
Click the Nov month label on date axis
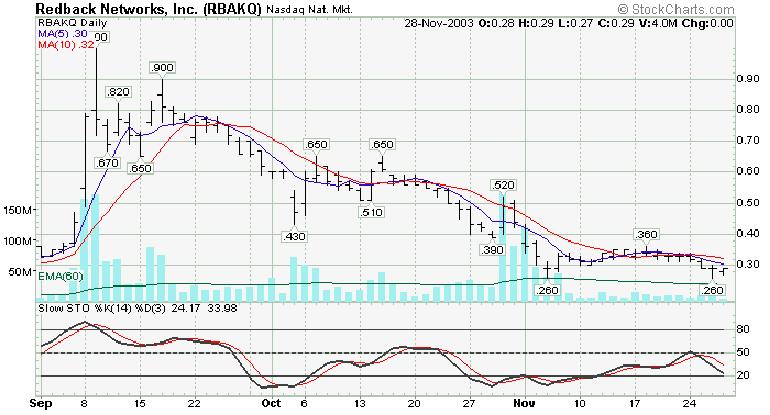click(x=524, y=403)
